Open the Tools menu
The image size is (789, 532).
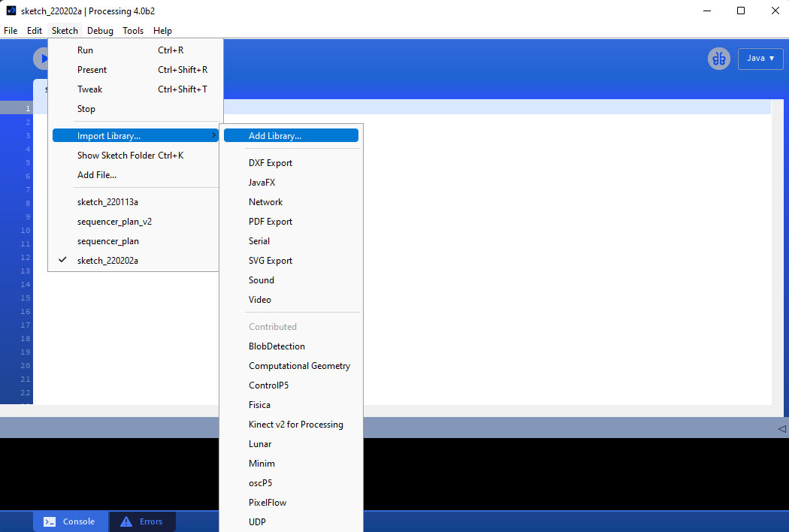tap(133, 31)
